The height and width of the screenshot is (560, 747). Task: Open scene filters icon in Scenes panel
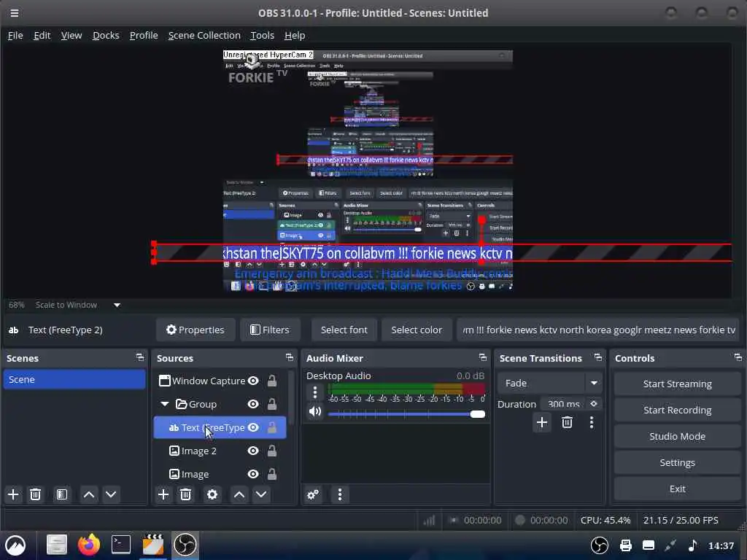62,494
